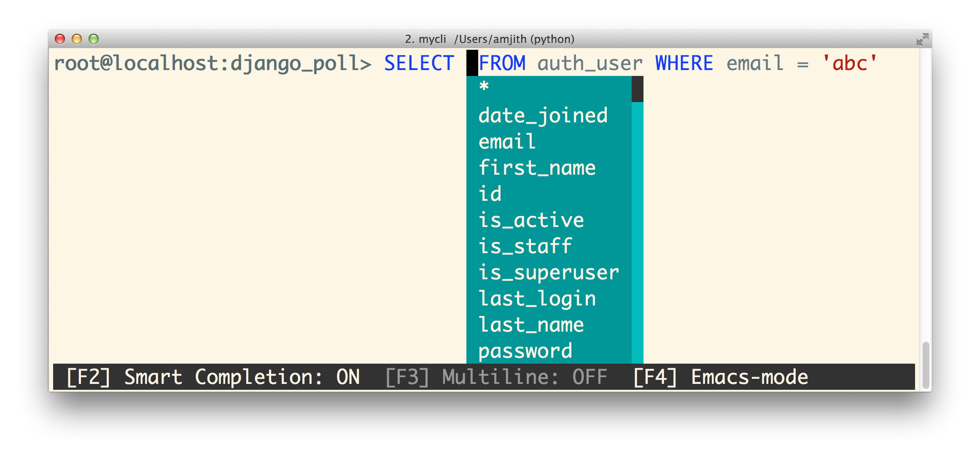The height and width of the screenshot is (459, 980).
Task: Pick "first_name" from the column suggestions
Action: 537,168
